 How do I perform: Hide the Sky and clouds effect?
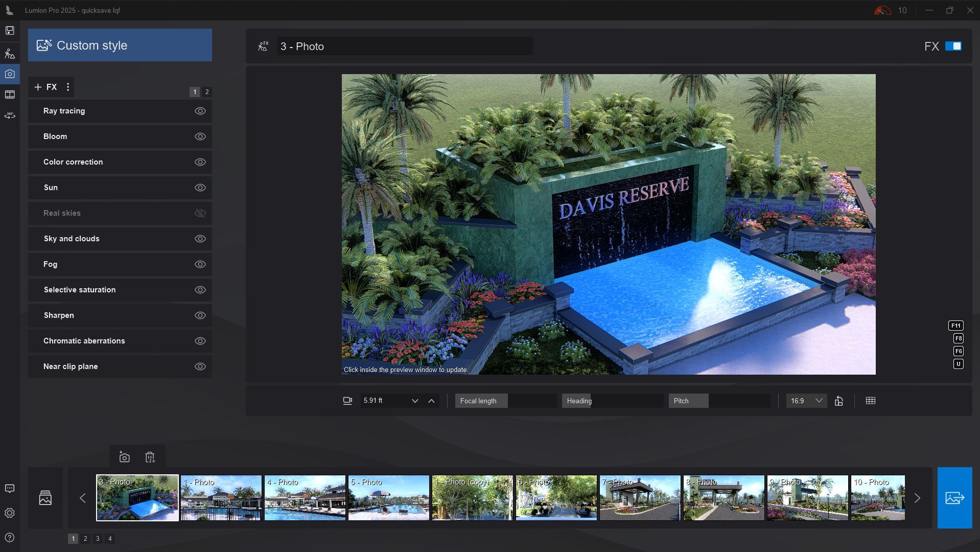tap(200, 239)
